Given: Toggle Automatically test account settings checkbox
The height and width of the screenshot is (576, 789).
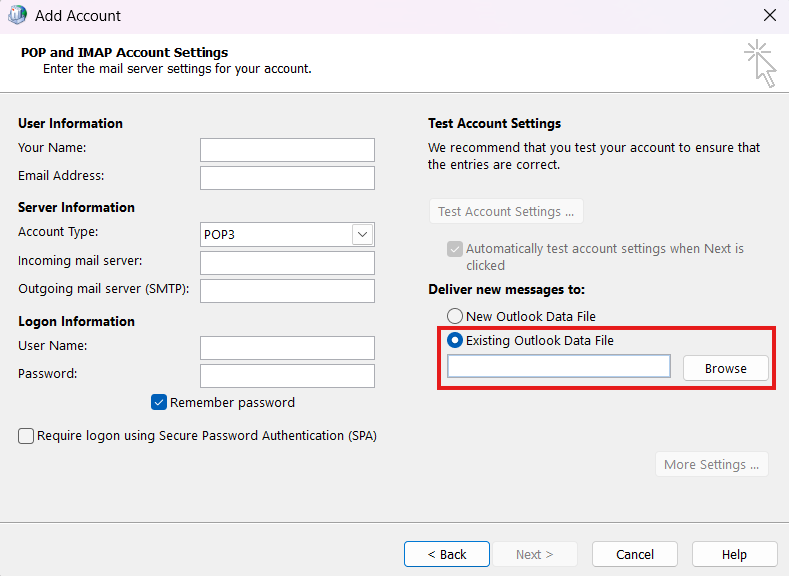Looking at the screenshot, I should [455, 249].
